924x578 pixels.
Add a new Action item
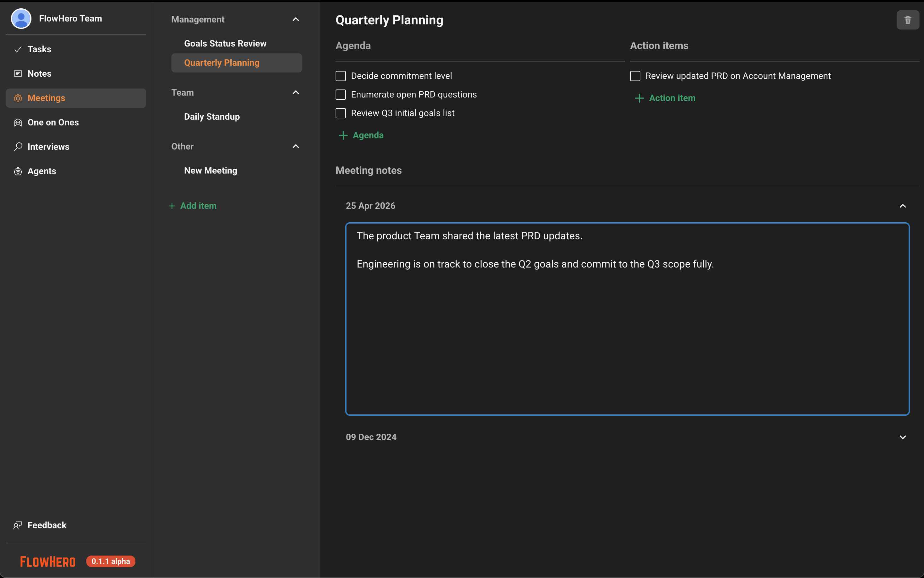click(x=665, y=98)
